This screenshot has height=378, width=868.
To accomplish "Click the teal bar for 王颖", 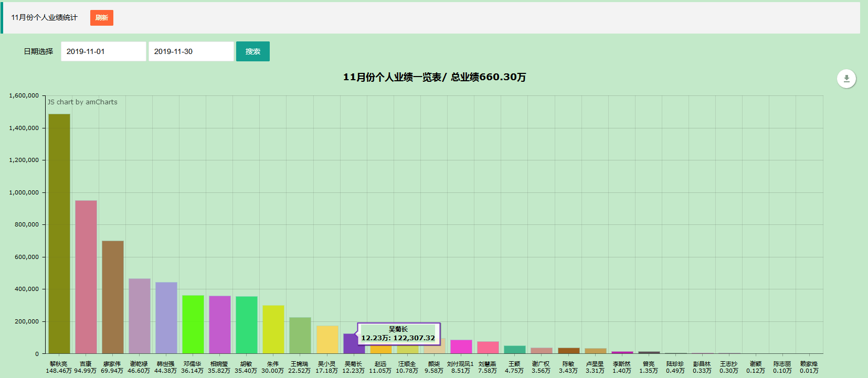I will click(515, 350).
